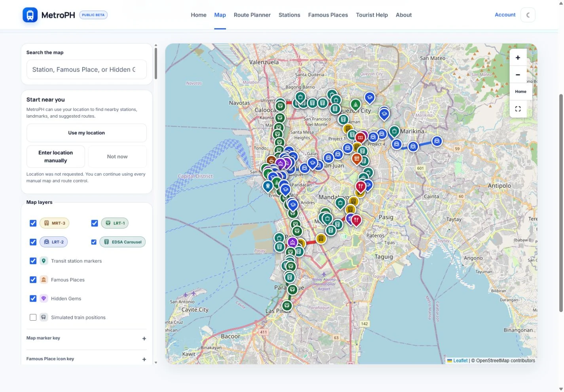Open the Stations page
564x392 pixels.
tap(289, 15)
